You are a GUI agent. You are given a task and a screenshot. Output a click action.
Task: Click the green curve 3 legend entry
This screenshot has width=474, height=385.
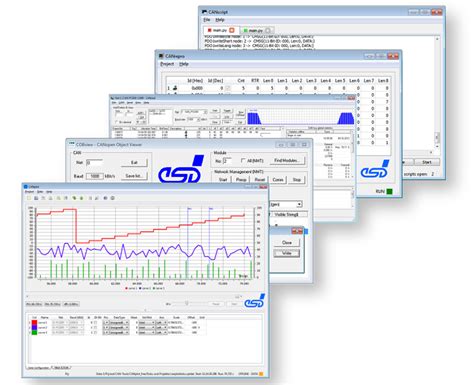[x=158, y=288]
